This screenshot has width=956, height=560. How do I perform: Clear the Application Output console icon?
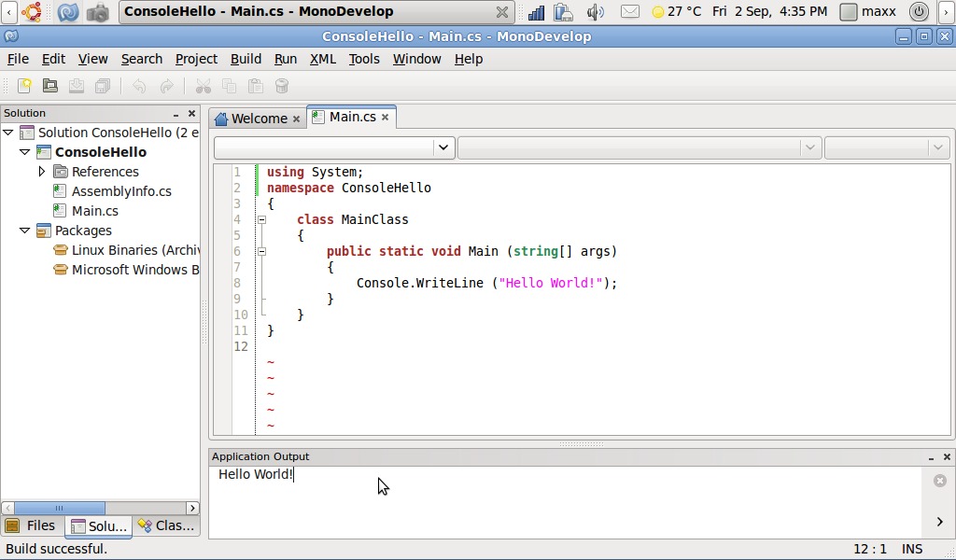coord(940,481)
